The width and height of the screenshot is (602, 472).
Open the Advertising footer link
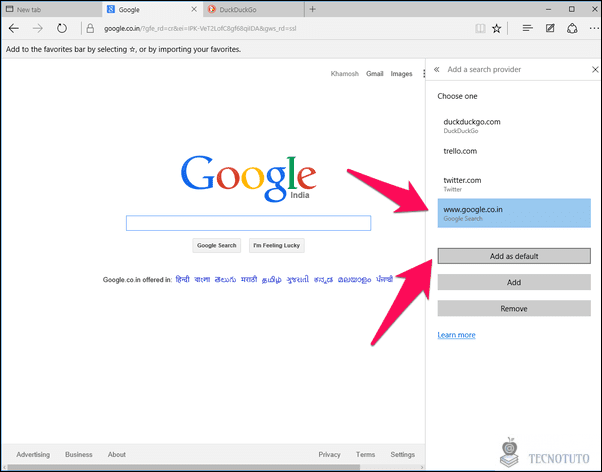33,454
